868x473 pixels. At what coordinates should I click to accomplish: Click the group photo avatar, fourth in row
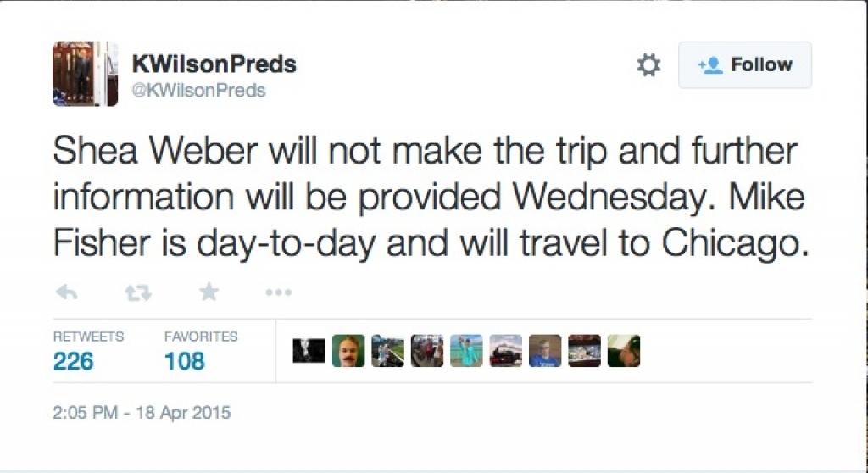427,350
